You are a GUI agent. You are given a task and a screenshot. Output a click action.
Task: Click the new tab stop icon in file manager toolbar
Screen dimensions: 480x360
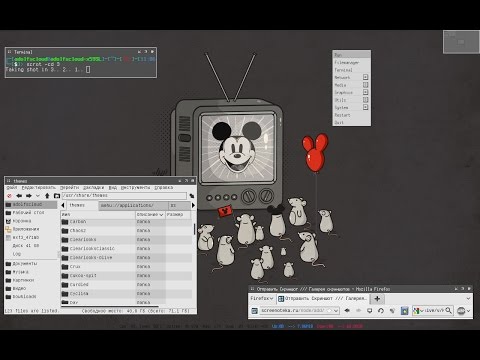[9, 196]
